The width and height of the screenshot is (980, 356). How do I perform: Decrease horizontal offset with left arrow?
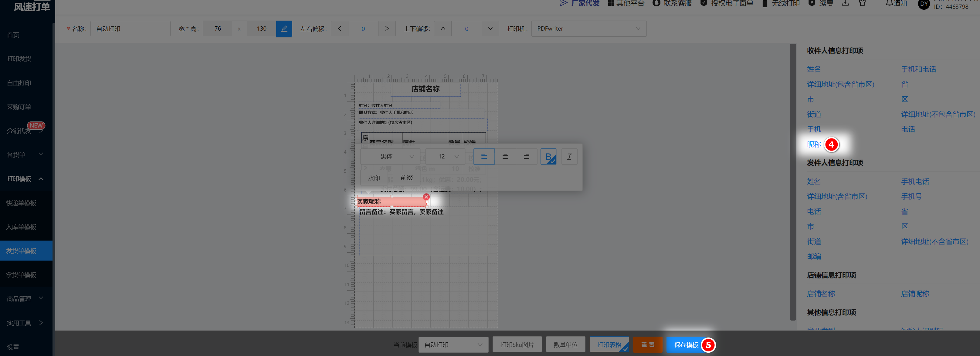pos(339,28)
